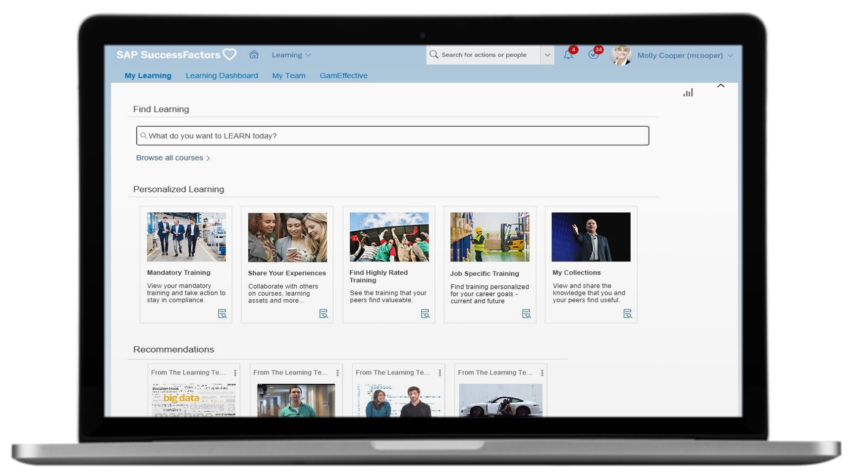Image resolution: width=868 pixels, height=473 pixels.
Task: Click the details icon on Mandatory Training card
Action: pyautogui.click(x=222, y=314)
